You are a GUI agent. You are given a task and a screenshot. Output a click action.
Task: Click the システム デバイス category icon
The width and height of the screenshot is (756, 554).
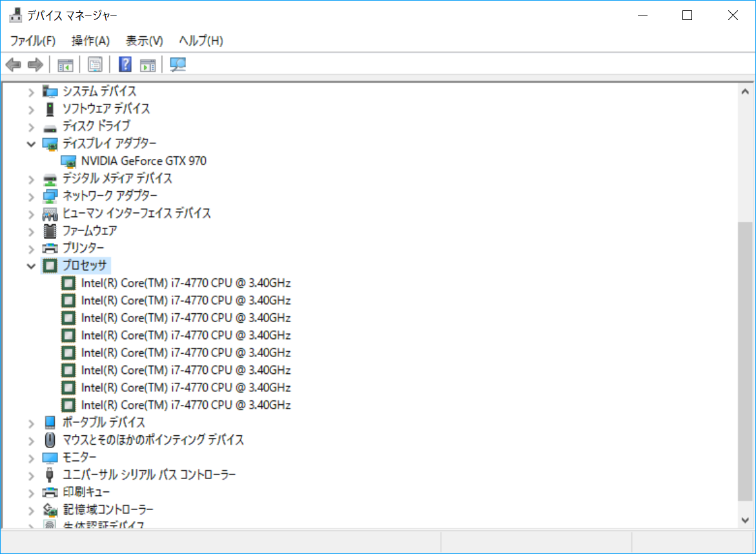[50, 91]
